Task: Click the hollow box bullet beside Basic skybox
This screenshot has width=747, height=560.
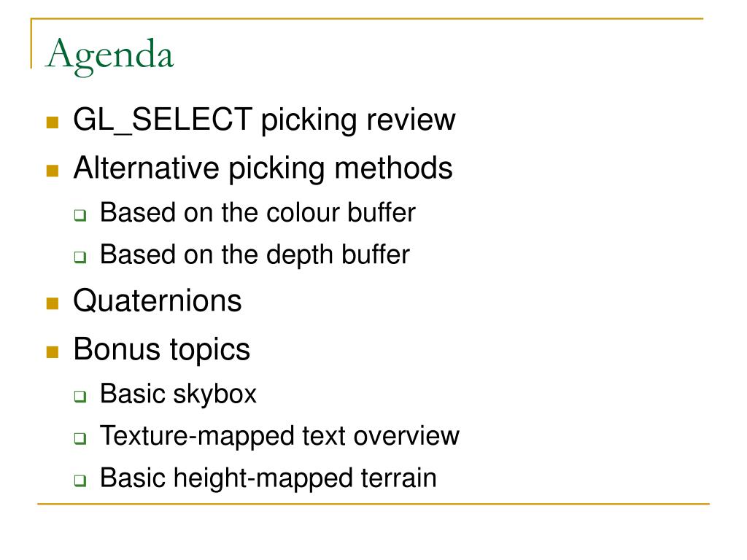Action: point(80,396)
